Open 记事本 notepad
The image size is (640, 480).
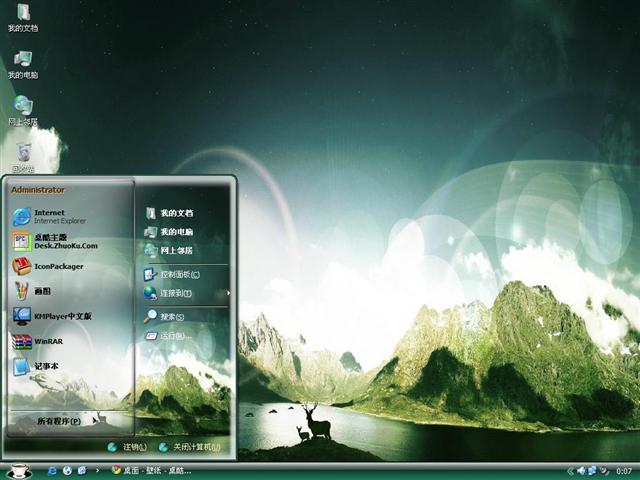click(36, 366)
